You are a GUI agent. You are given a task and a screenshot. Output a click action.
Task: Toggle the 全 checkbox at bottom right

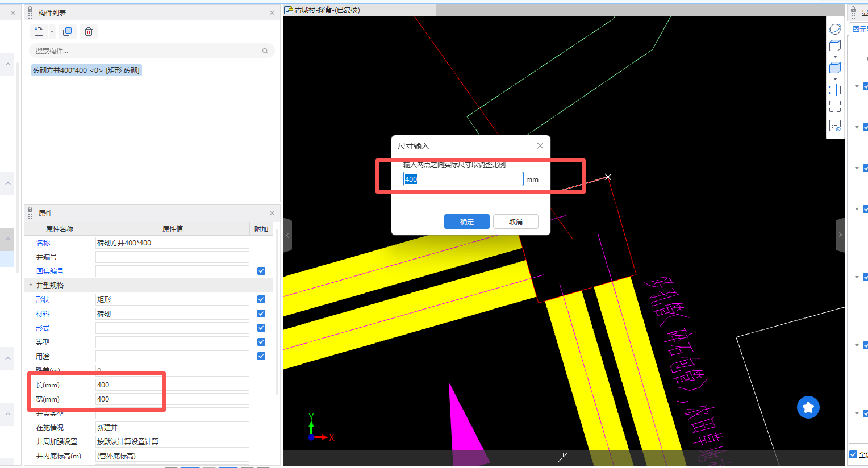point(853,454)
